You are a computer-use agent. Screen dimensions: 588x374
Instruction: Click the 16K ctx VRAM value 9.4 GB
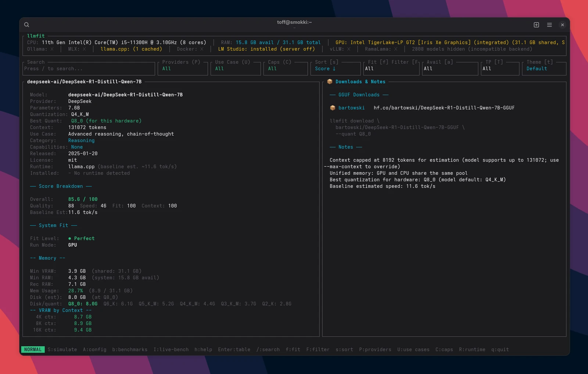(83, 330)
